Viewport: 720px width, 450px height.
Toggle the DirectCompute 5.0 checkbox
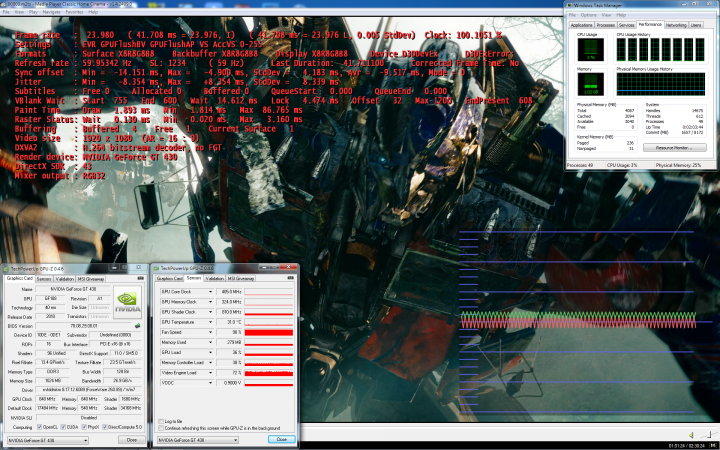pyautogui.click(x=105, y=427)
